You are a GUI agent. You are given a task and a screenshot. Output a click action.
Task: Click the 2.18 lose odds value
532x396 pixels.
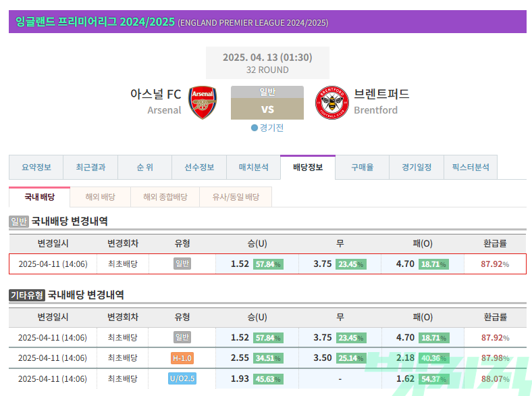click(405, 358)
